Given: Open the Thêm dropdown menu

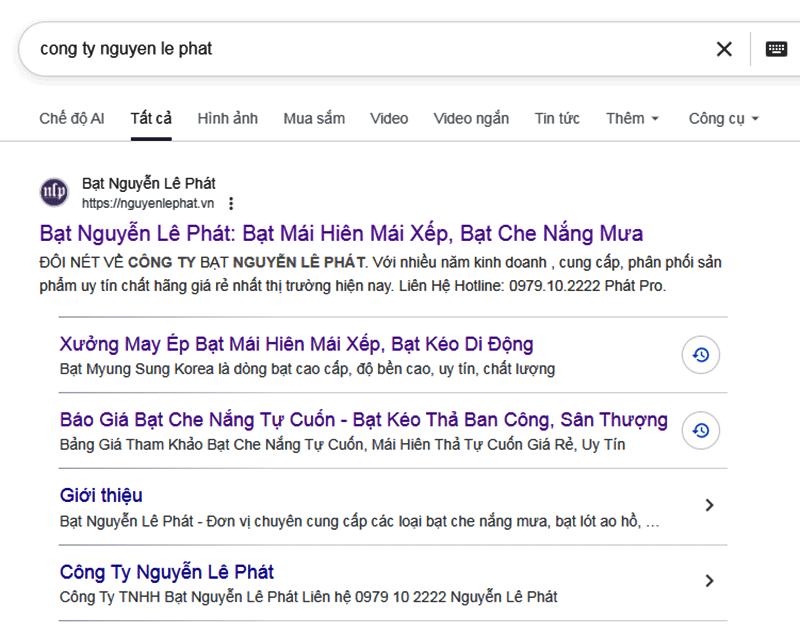Looking at the screenshot, I should (632, 118).
